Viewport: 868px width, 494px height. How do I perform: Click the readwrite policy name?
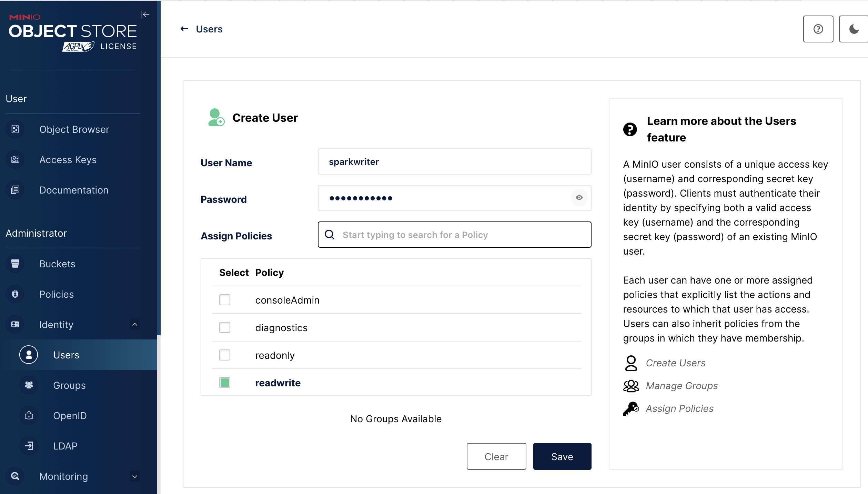pyautogui.click(x=278, y=383)
